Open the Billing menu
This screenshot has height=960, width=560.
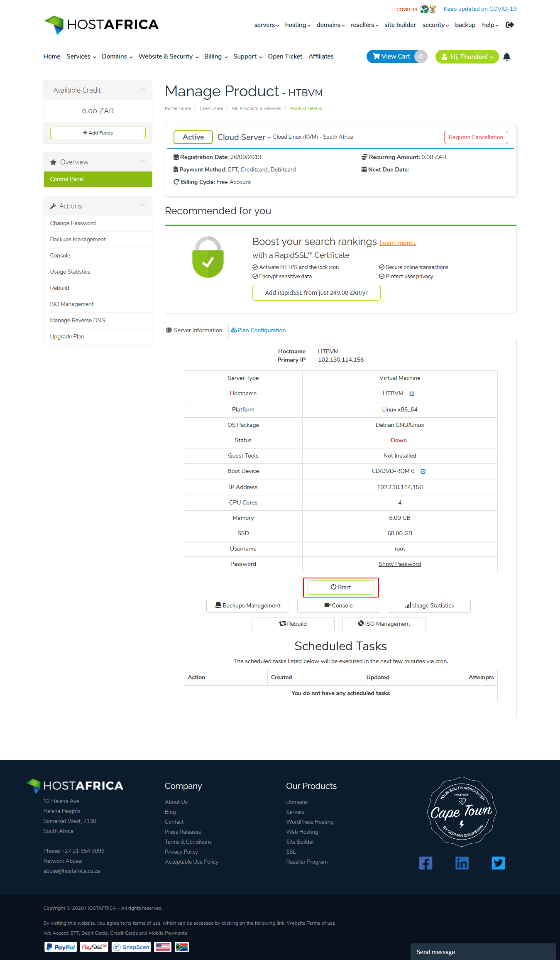[216, 56]
